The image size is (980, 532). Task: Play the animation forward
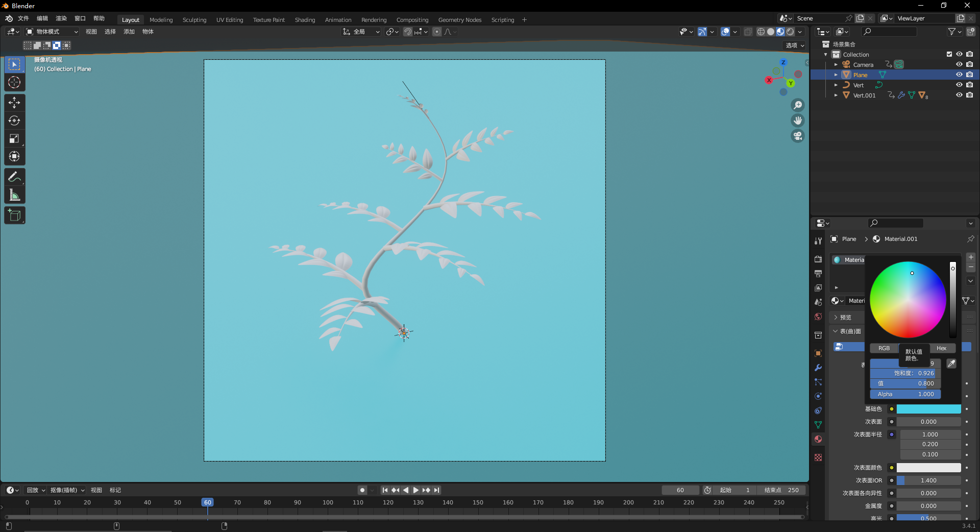point(416,490)
